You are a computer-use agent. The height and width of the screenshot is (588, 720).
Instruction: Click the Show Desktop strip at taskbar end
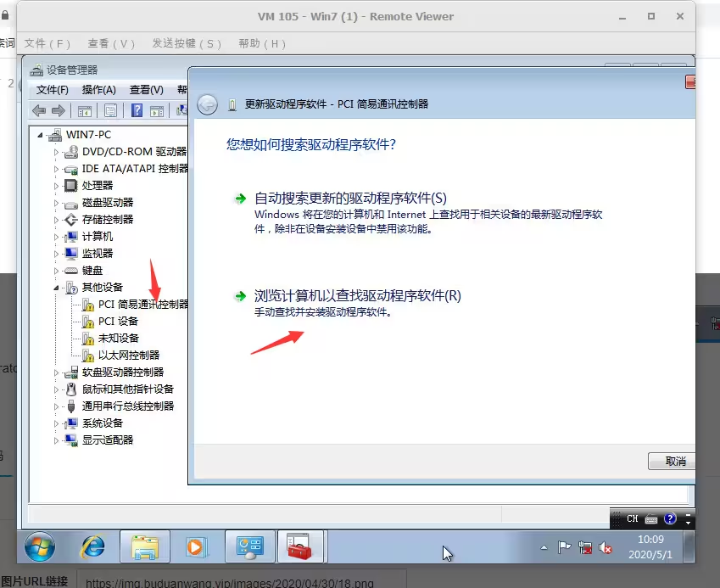689,546
